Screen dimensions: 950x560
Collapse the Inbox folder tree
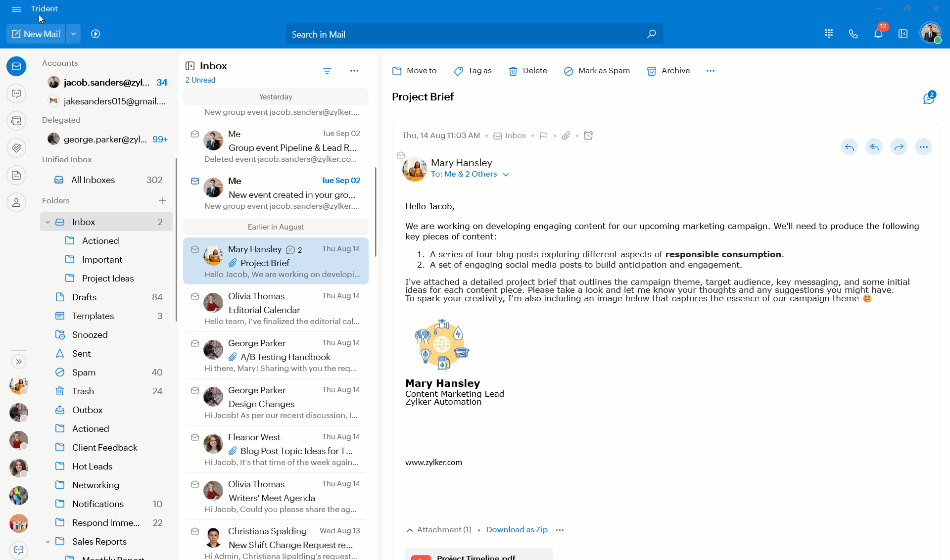click(x=48, y=222)
